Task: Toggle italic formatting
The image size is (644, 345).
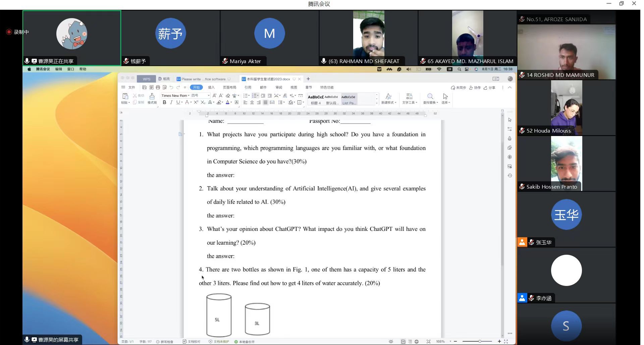Action: (x=171, y=102)
